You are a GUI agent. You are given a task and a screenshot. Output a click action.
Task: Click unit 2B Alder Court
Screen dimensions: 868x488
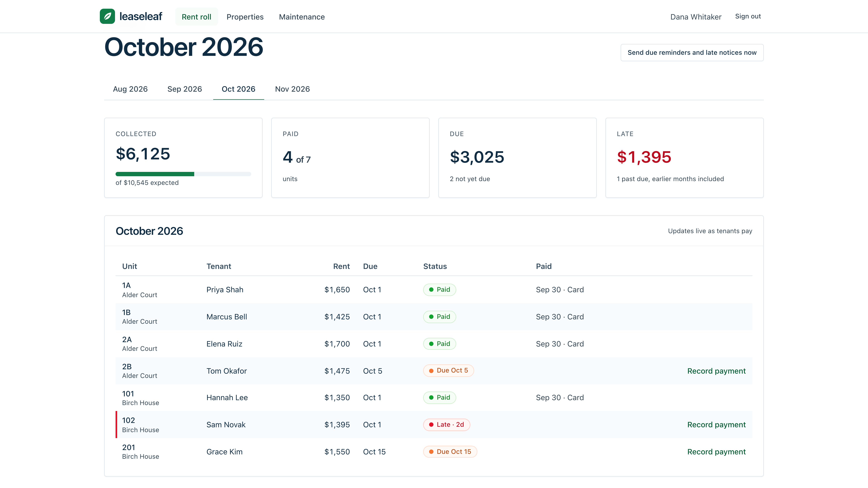tap(139, 371)
